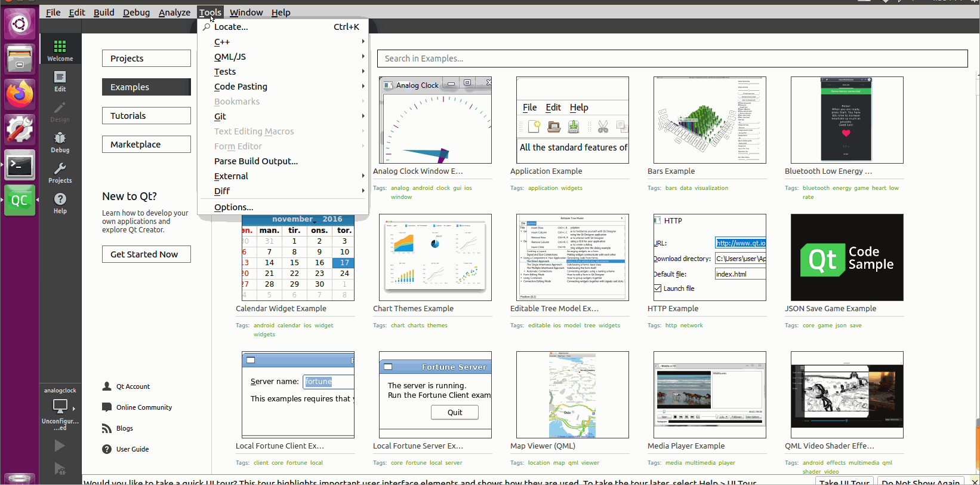Open QML Video Shader Effects thumbnail
980x485 pixels.
847,395
